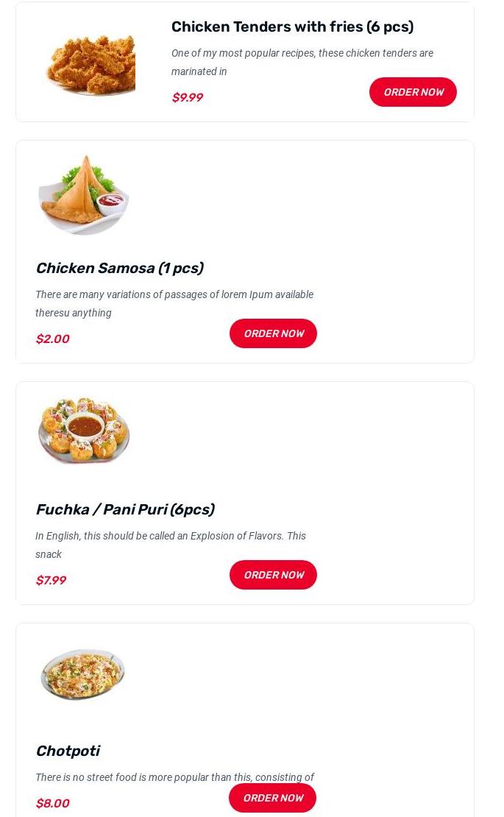Viewport: 504px width, 817px height.
Task: Open the Chicken Tenders with fries title
Action: click(292, 26)
